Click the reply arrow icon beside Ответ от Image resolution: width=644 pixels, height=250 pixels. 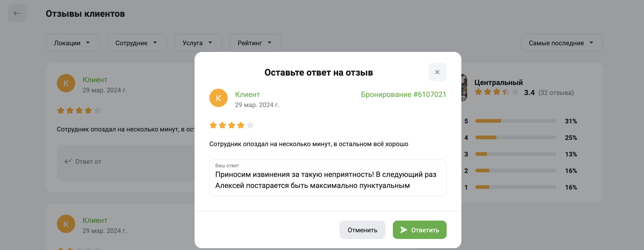coord(68,161)
